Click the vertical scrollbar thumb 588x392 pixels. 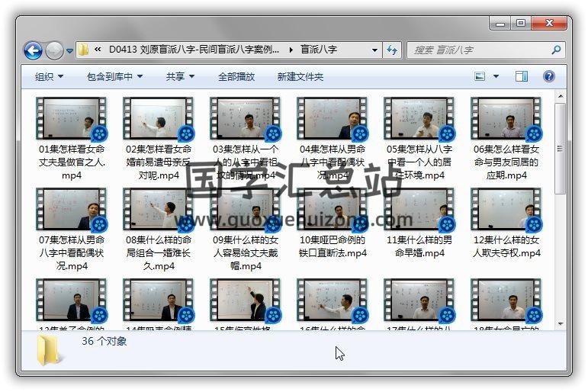pos(561,149)
